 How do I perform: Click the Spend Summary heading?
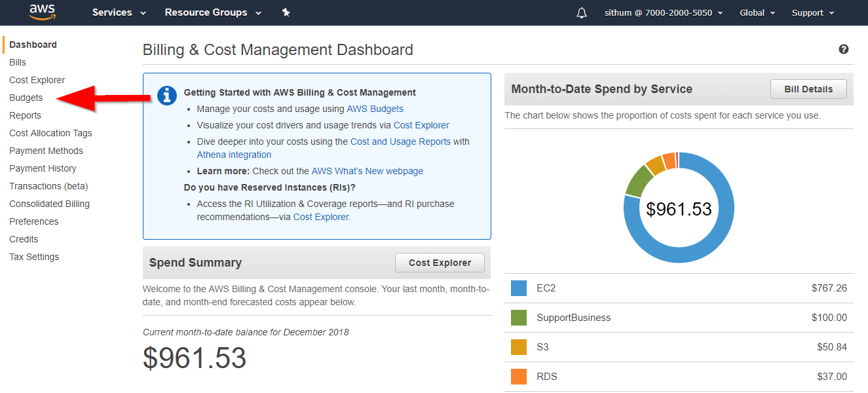point(195,263)
